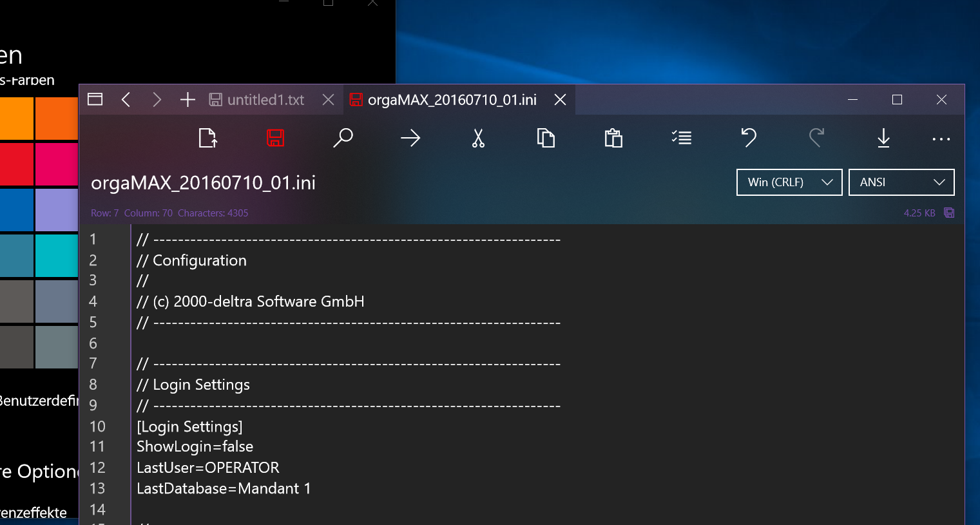Click the download arrow icon in toolbar
This screenshot has width=980, height=525.
pos(883,138)
